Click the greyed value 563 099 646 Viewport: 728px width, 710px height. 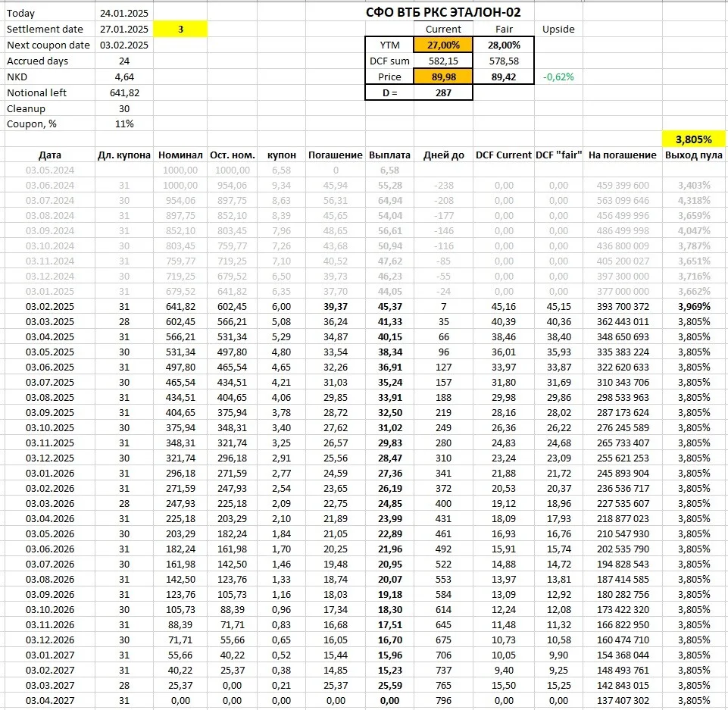point(623,201)
